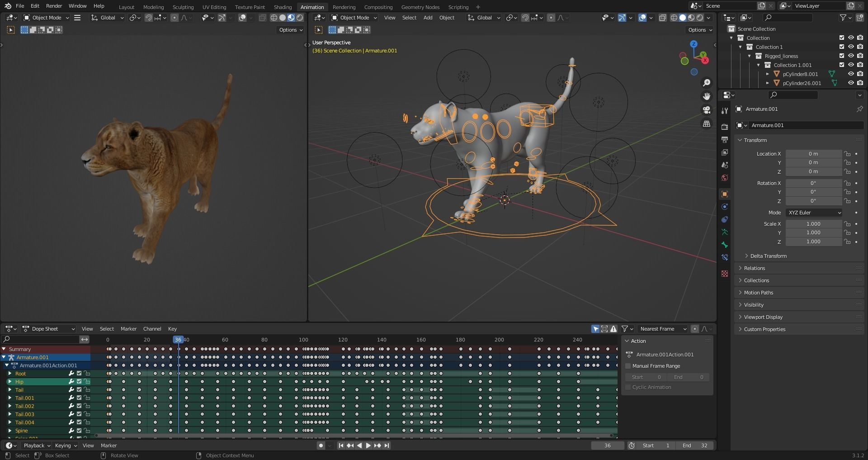
Task: Hide pCylinder8.001 in viewport via eye icon
Action: 851,74
